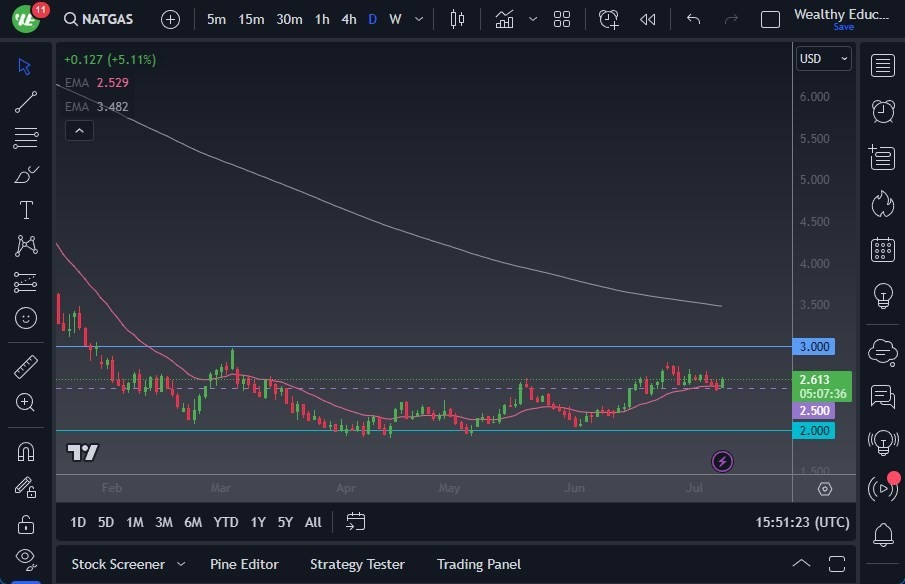Click the 2.500 purple price label
905x584 pixels.
tap(814, 411)
